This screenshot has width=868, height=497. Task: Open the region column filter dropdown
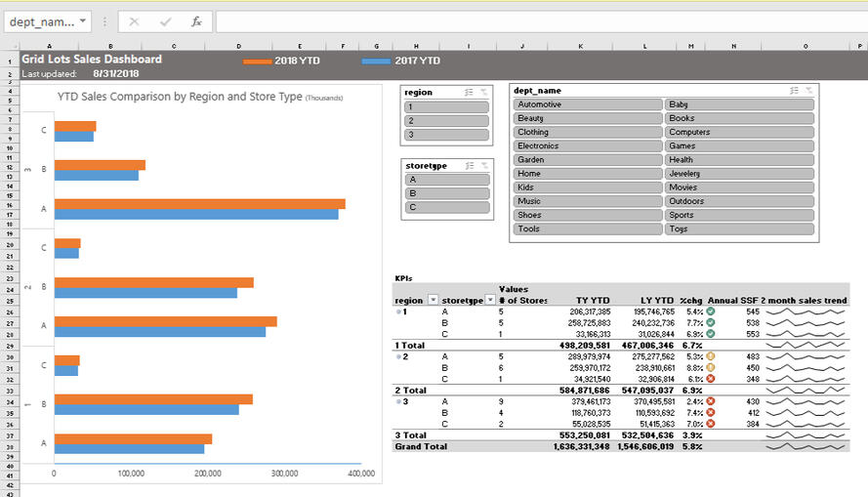(x=434, y=300)
